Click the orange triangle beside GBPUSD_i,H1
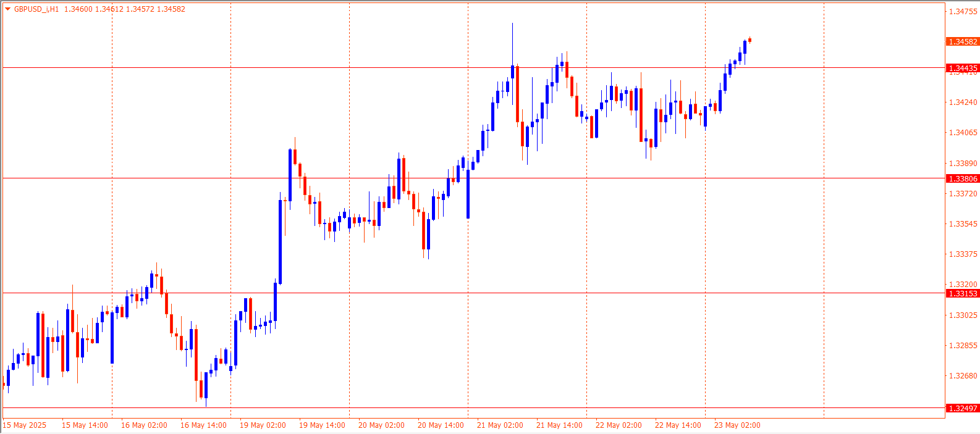Screen dimensions: 980x434 (7, 9)
